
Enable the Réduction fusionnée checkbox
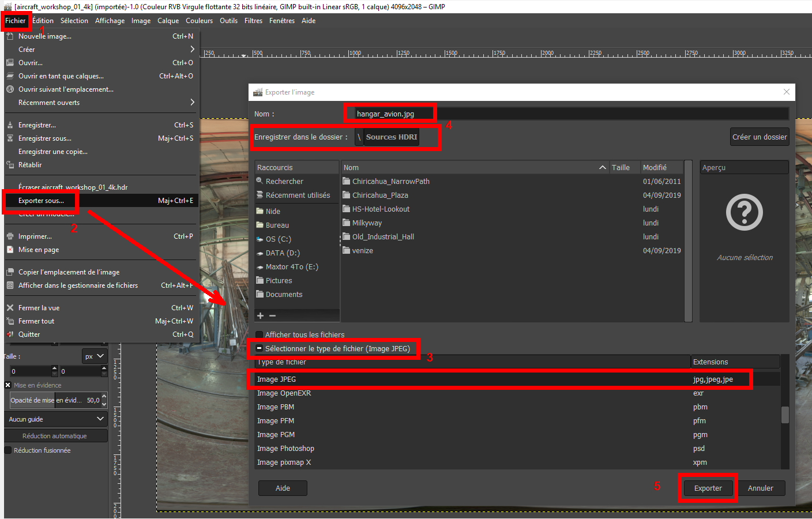pyautogui.click(x=8, y=450)
